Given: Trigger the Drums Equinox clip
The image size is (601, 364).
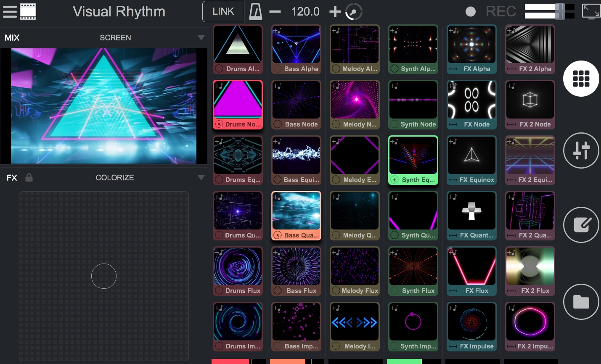Looking at the screenshot, I should pos(238,160).
